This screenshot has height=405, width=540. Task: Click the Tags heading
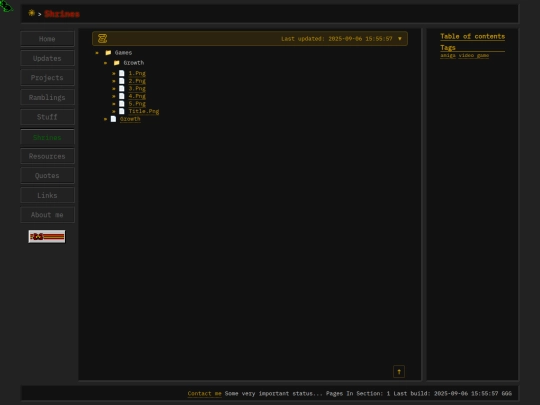pyautogui.click(x=448, y=48)
